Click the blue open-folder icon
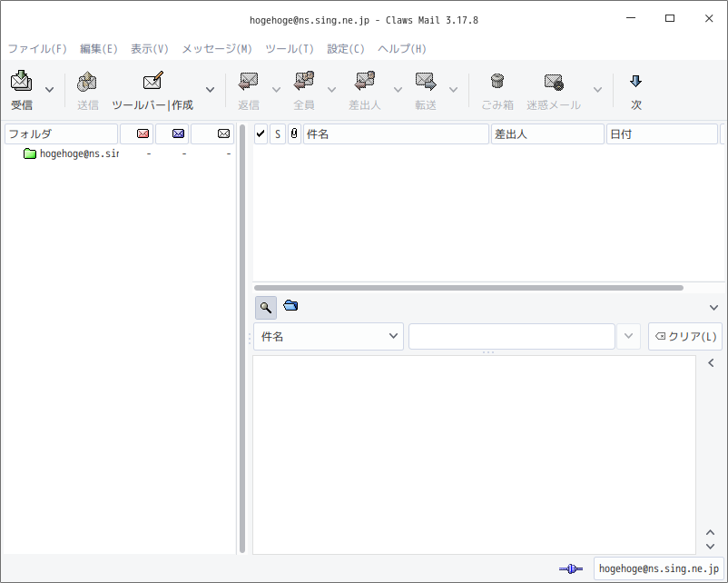The image size is (728, 583). tap(290, 306)
